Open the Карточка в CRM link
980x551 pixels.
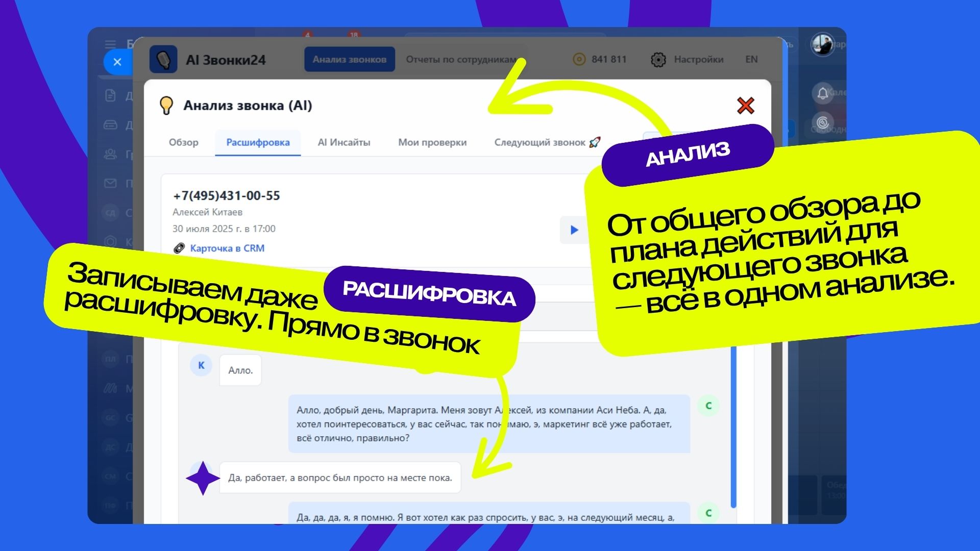227,248
